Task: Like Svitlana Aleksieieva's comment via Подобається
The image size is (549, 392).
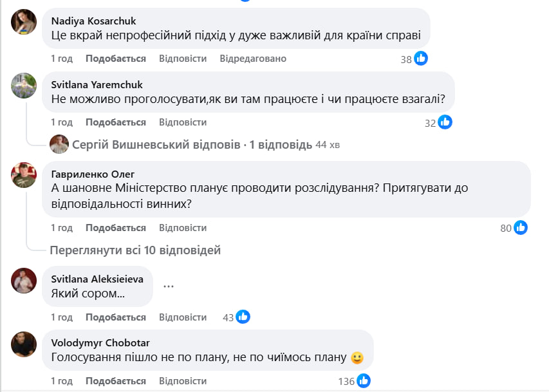Action: point(116,317)
